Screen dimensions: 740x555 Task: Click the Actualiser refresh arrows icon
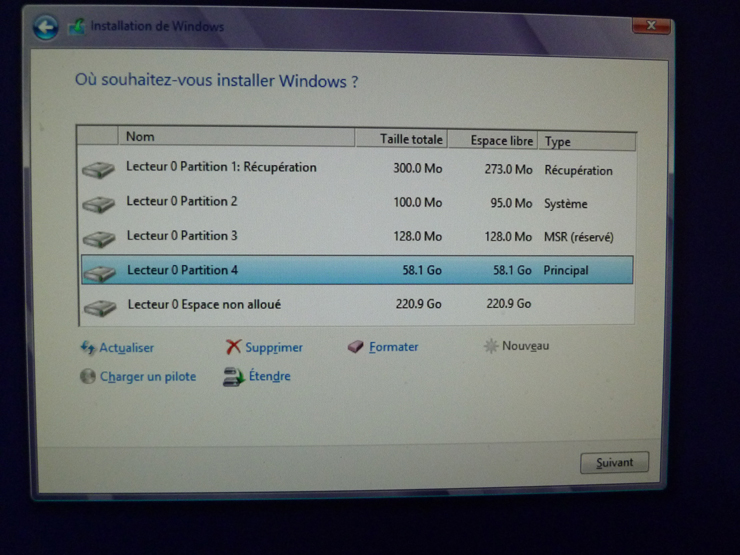click(88, 347)
